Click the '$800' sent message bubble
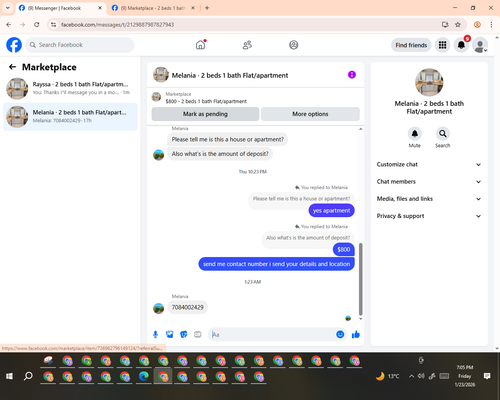This screenshot has width=500, height=400. (344, 250)
